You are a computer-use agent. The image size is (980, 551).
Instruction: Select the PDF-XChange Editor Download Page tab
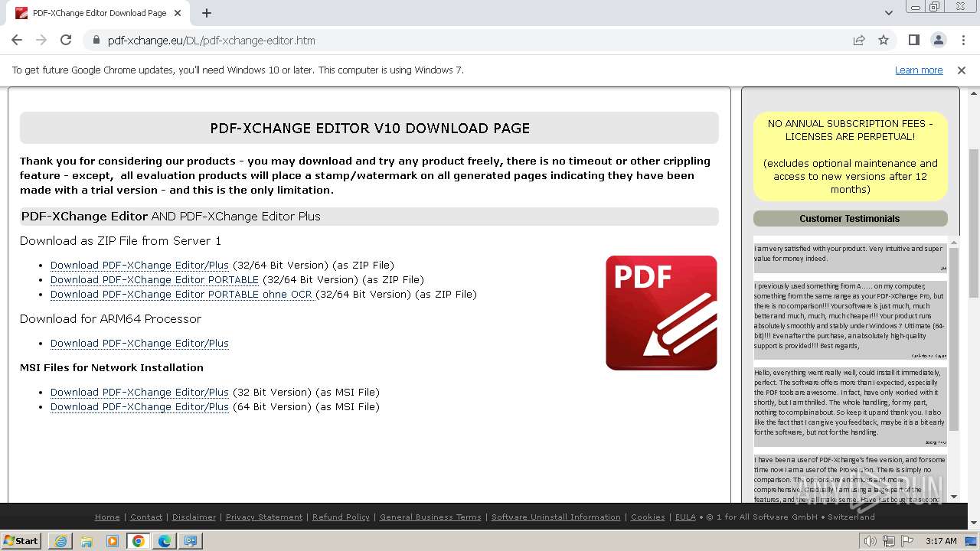click(x=99, y=13)
